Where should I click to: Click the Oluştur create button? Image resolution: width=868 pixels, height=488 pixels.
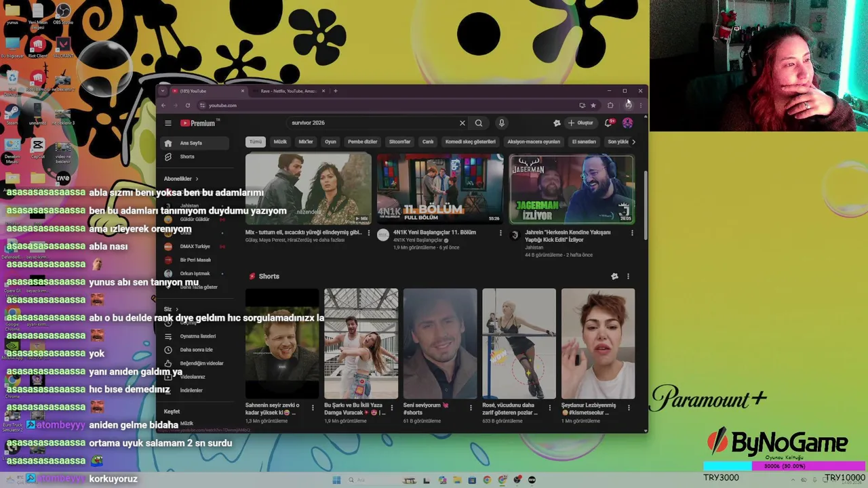point(580,123)
